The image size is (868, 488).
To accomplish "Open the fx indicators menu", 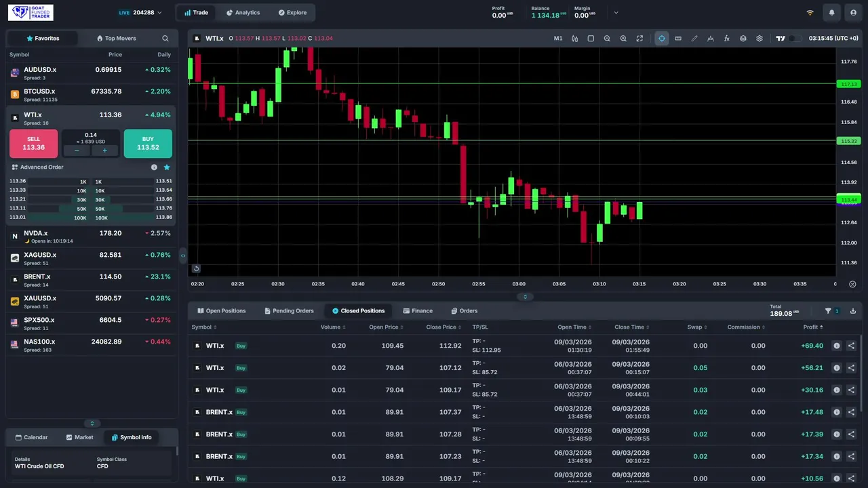I will (727, 39).
